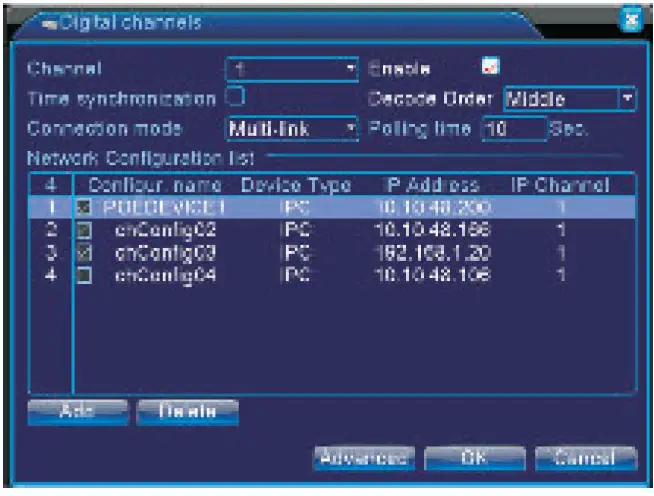The width and height of the screenshot is (654, 496).
Task: Select the chConfig03 row name
Action: (165, 253)
